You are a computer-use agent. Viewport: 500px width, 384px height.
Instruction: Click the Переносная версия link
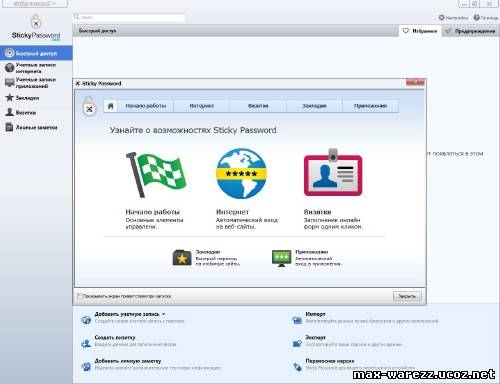click(x=330, y=361)
